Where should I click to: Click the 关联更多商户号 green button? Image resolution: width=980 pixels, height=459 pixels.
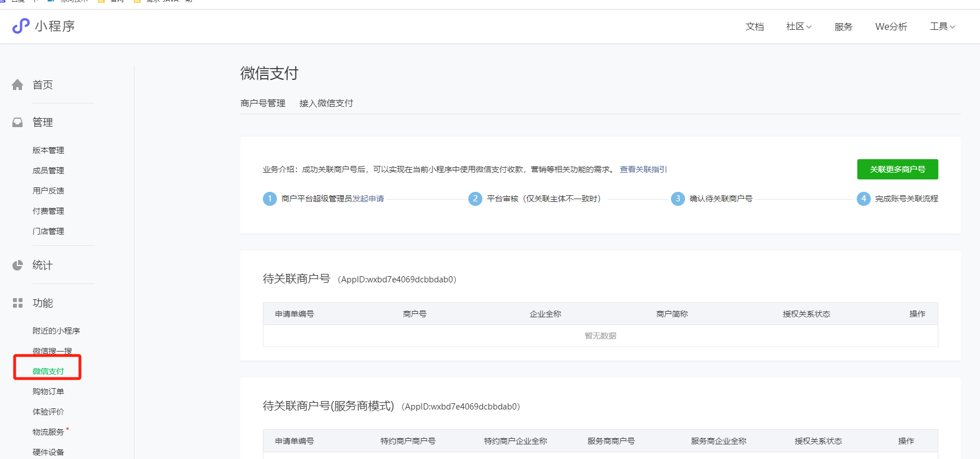[897, 169]
